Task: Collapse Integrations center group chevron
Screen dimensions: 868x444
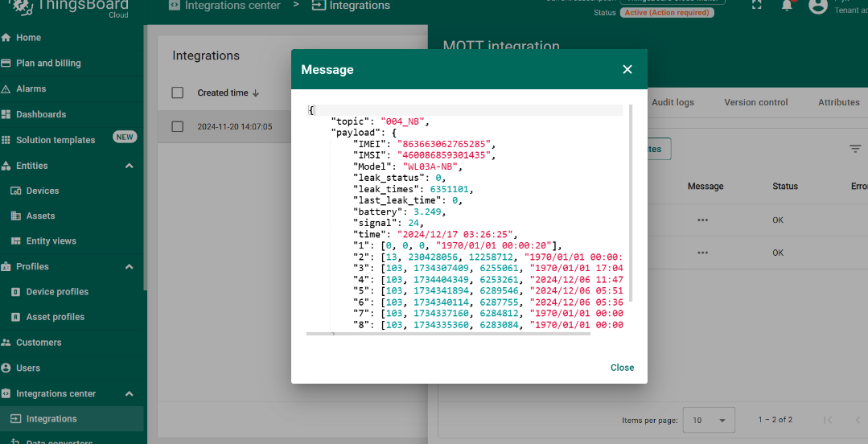Action: coord(129,393)
